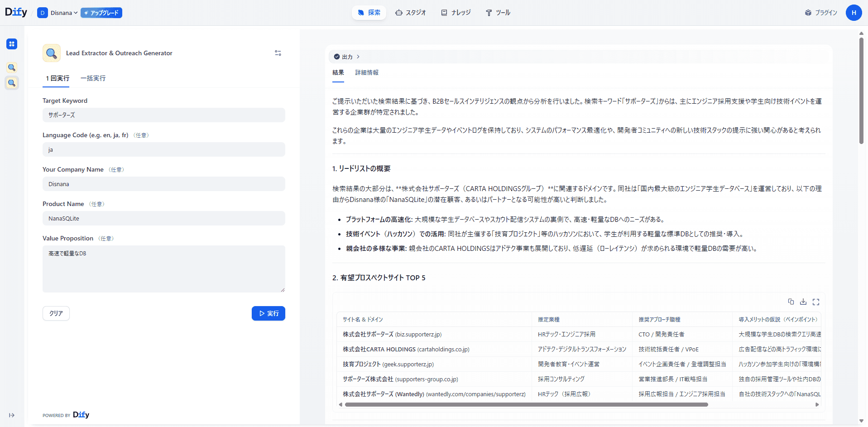The image size is (868, 427).
Task: Switch to the 探索 tab
Action: tap(369, 13)
